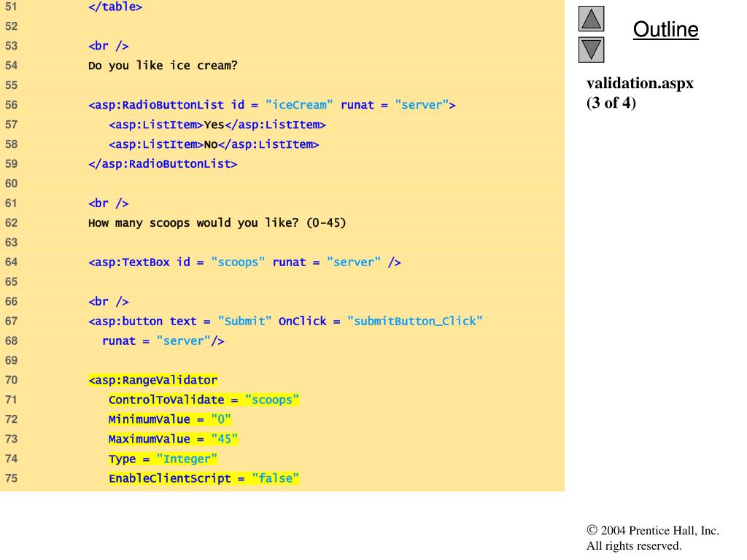
Task: Click the br tag on line 61
Action: tap(108, 203)
